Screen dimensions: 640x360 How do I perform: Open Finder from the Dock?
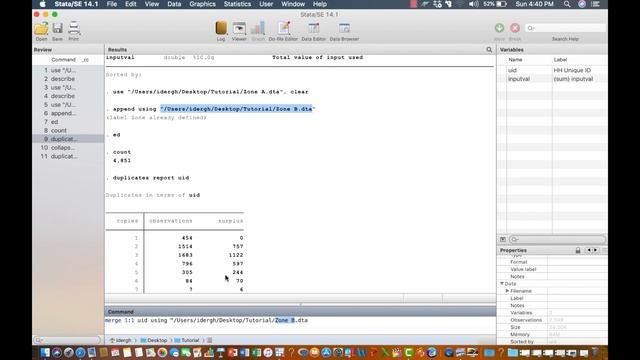[45, 352]
